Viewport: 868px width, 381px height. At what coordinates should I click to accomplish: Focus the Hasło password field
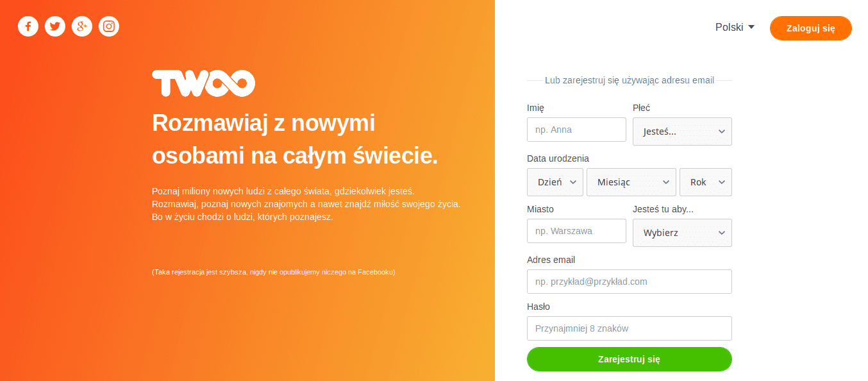pyautogui.click(x=630, y=328)
